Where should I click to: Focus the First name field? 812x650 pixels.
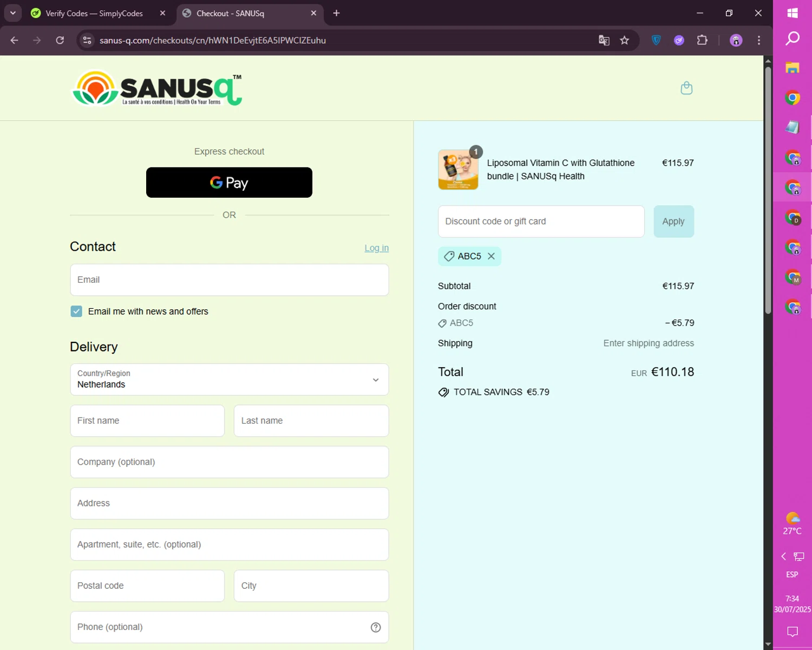pyautogui.click(x=147, y=421)
